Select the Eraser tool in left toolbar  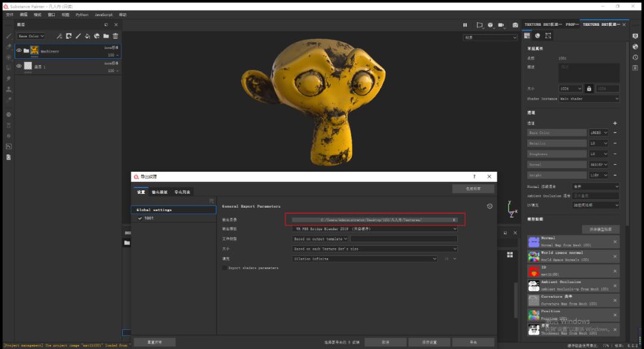(x=7, y=46)
